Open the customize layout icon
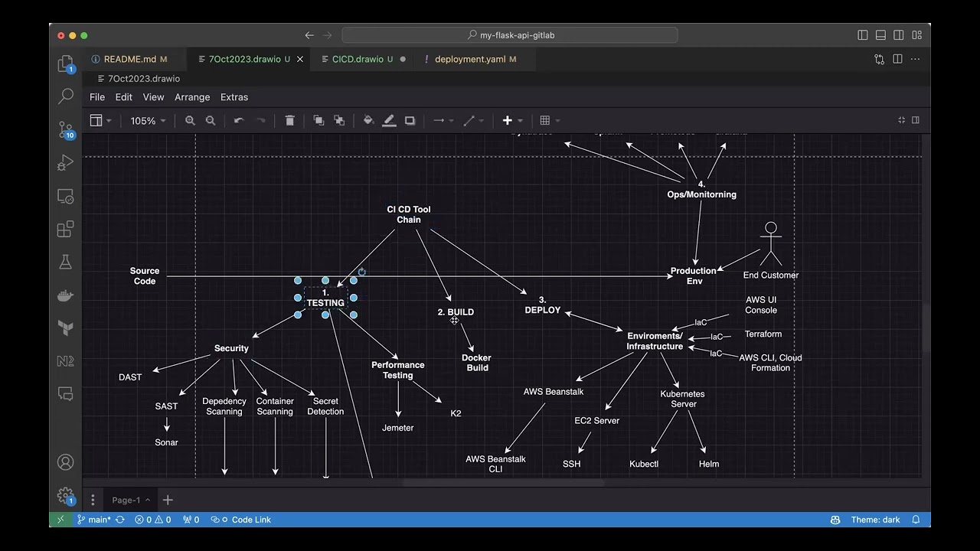980x551 pixels. pyautogui.click(x=916, y=35)
